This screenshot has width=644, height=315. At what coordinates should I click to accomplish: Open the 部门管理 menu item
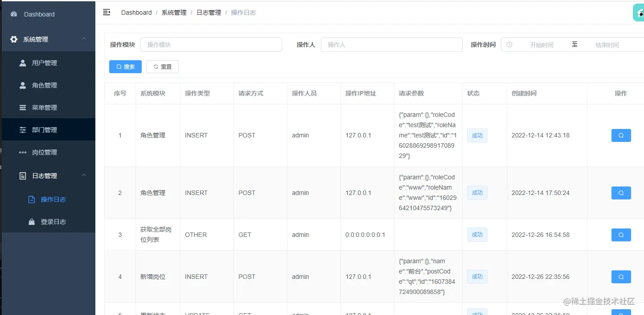pyautogui.click(x=49, y=130)
